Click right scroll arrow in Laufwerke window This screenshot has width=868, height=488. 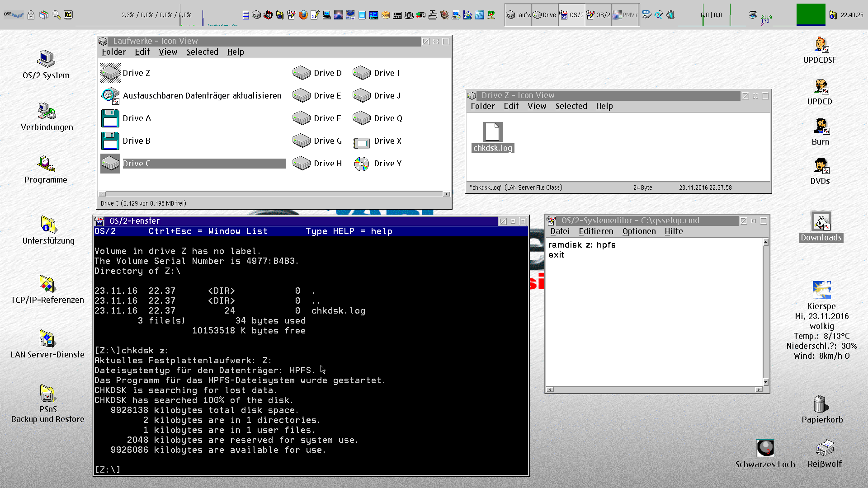[x=446, y=194]
